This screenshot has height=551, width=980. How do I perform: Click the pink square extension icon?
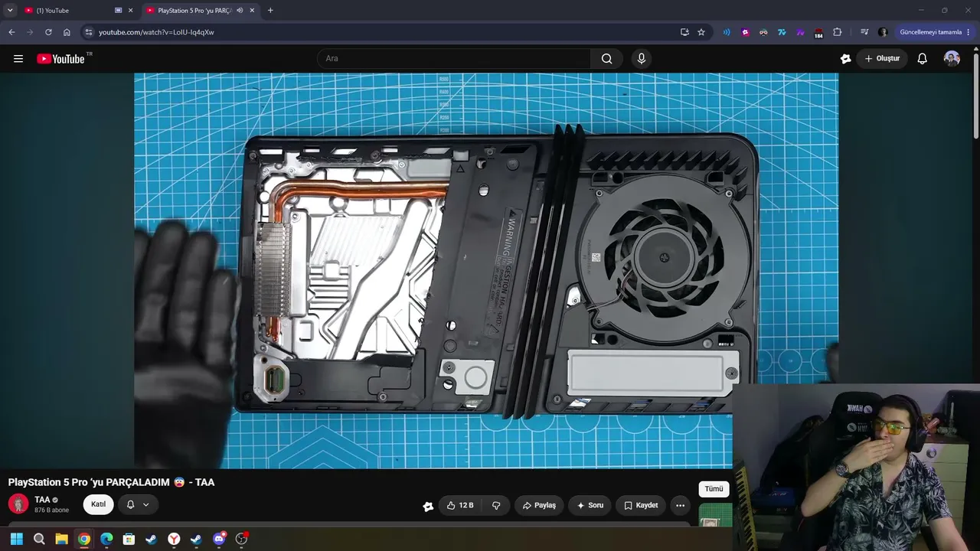click(745, 32)
